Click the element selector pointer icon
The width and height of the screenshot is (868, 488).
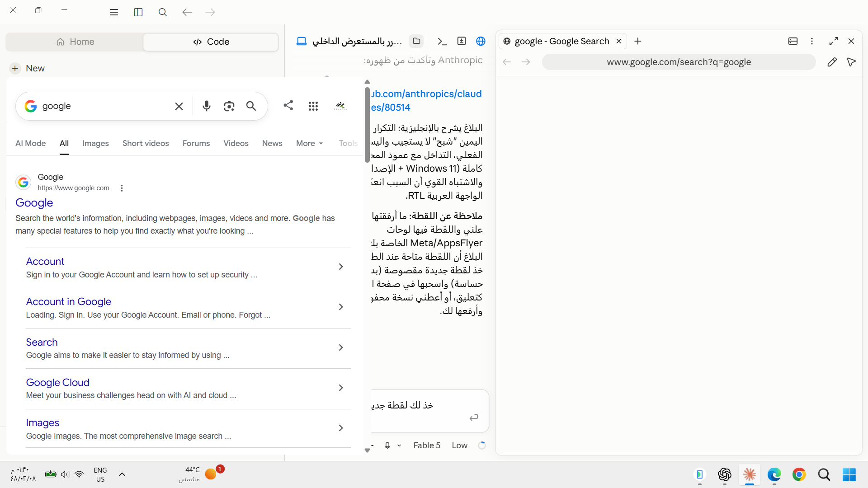[x=851, y=62]
